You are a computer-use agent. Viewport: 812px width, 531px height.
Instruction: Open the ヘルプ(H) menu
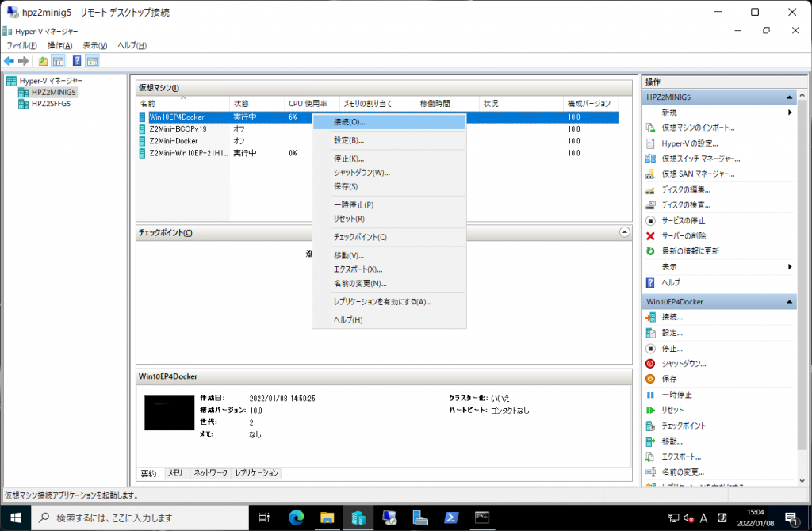tap(132, 45)
